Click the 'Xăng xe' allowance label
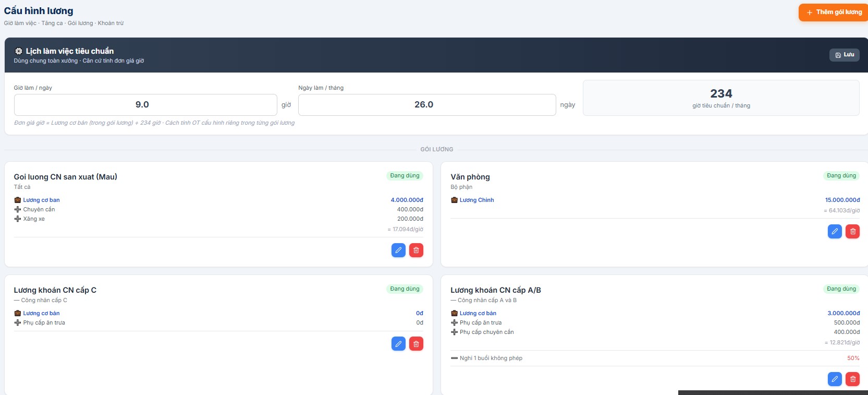Viewport: 868px width, 395px height. click(34, 219)
